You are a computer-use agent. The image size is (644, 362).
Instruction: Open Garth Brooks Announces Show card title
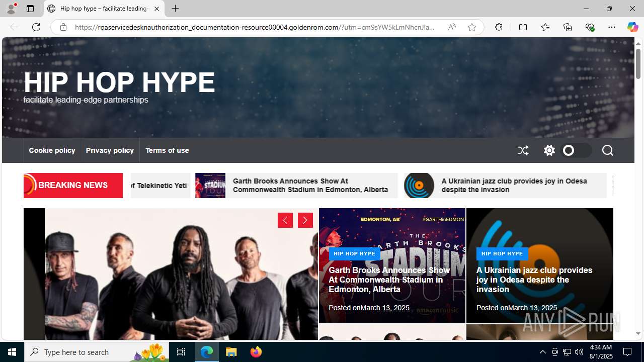389,280
